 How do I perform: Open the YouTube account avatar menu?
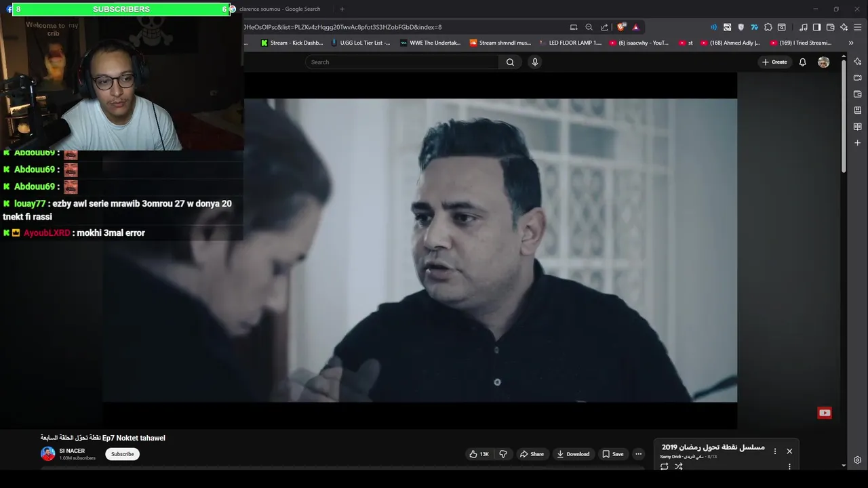(x=823, y=62)
